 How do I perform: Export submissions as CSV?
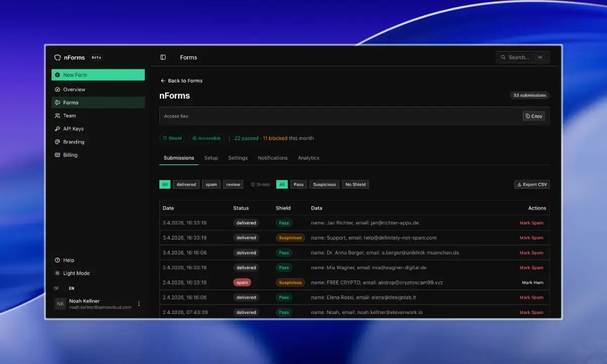point(532,185)
